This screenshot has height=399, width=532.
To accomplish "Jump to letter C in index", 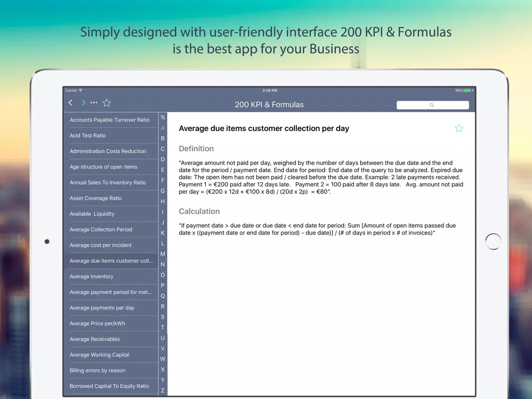I will [x=163, y=149].
